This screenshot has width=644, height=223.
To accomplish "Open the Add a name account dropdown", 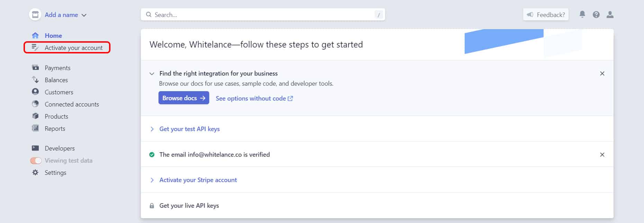I will tap(65, 15).
